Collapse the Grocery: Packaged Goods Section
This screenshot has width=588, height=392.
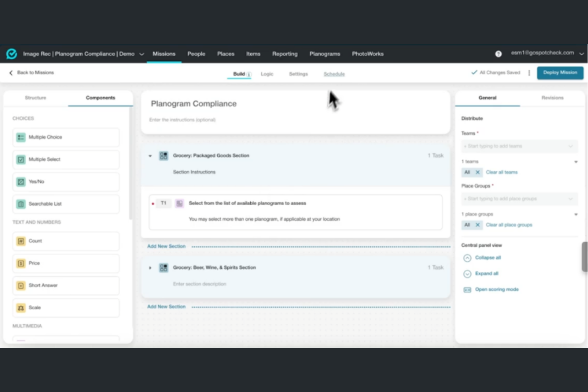click(150, 156)
